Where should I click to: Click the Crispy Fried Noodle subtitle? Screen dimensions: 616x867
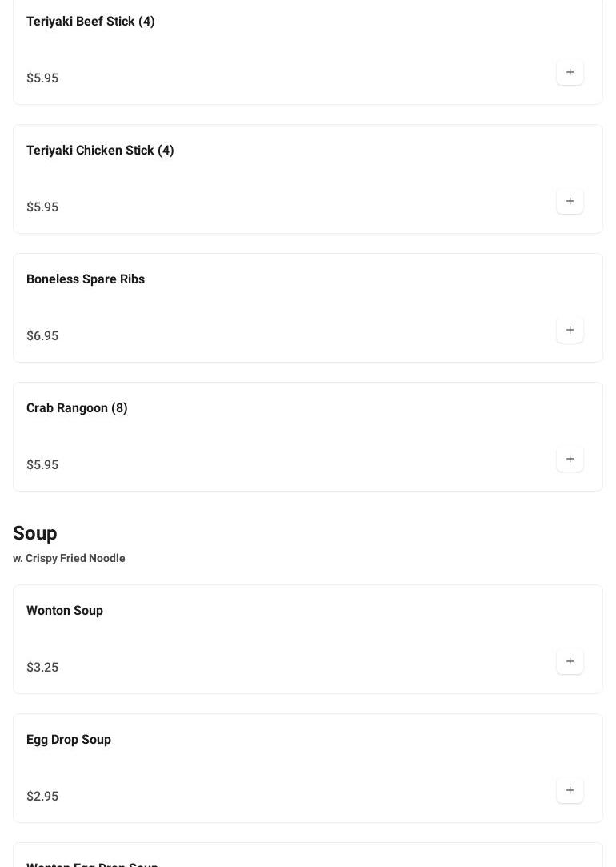point(70,559)
